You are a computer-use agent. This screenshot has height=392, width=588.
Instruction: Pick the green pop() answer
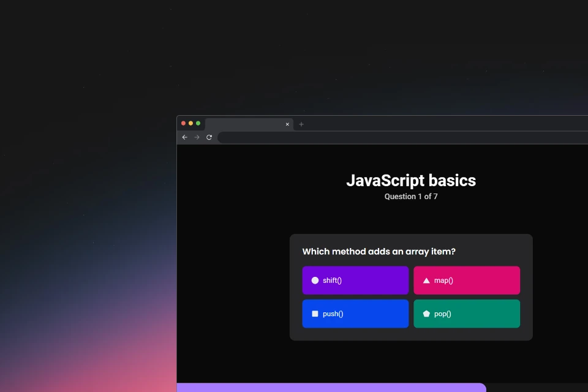tap(467, 314)
